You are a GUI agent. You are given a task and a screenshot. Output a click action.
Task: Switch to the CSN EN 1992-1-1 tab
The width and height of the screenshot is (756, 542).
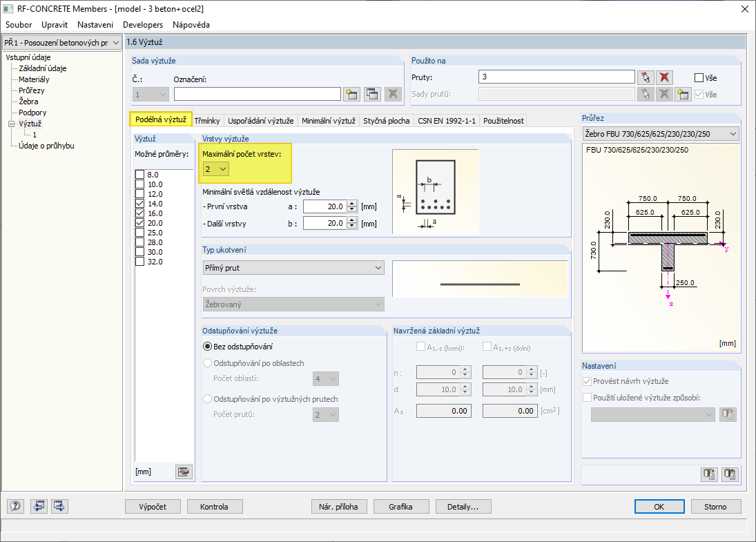pyautogui.click(x=447, y=121)
